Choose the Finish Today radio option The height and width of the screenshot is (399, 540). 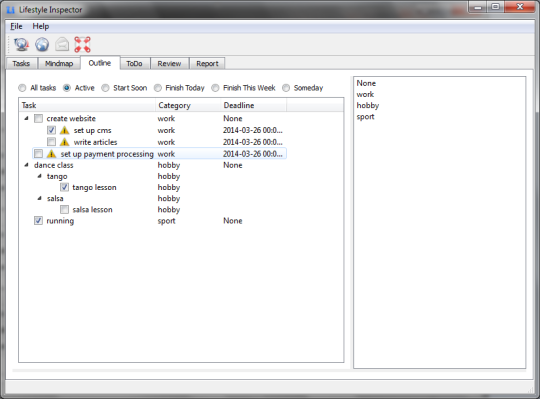coord(157,88)
